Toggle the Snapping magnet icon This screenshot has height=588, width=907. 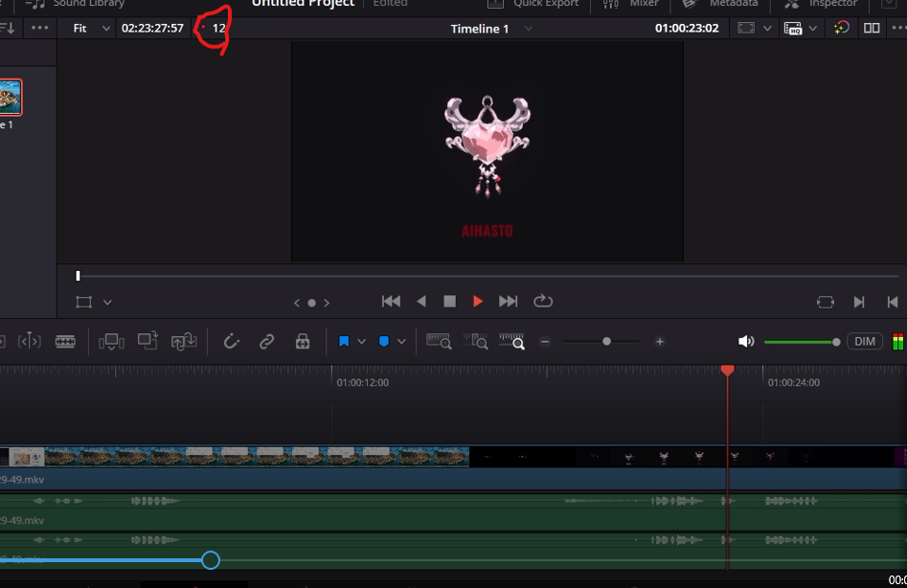click(232, 342)
